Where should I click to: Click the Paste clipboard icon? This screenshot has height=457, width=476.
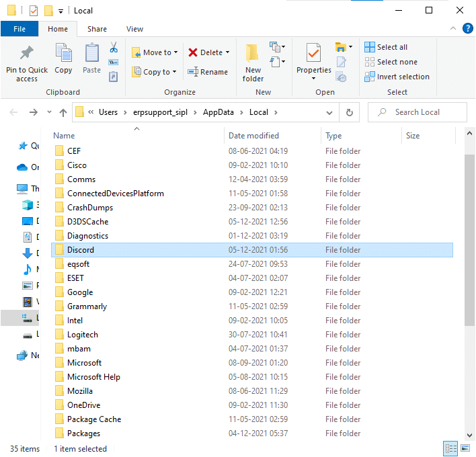(x=91, y=52)
